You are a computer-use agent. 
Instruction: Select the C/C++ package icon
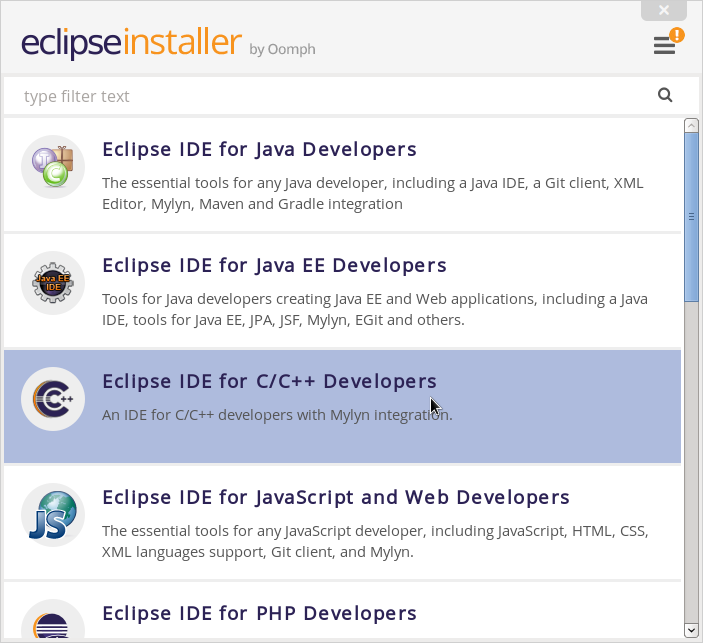click(x=53, y=399)
